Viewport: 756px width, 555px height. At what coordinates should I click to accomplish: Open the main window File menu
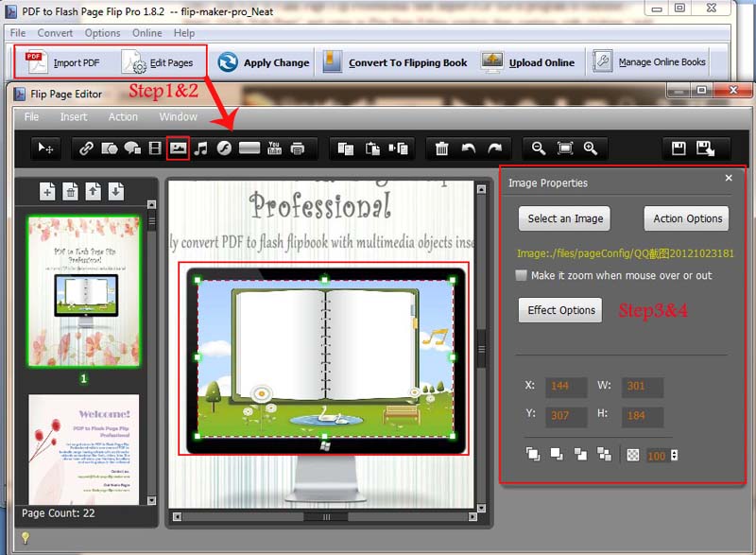point(18,33)
